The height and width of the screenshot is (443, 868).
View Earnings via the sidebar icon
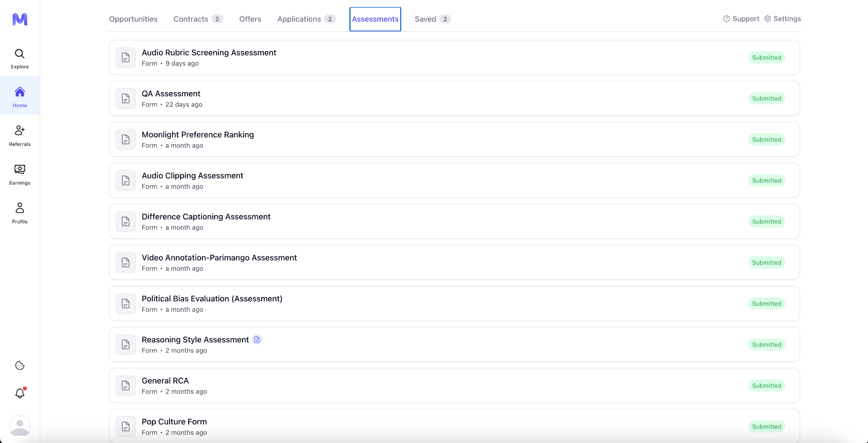click(20, 174)
